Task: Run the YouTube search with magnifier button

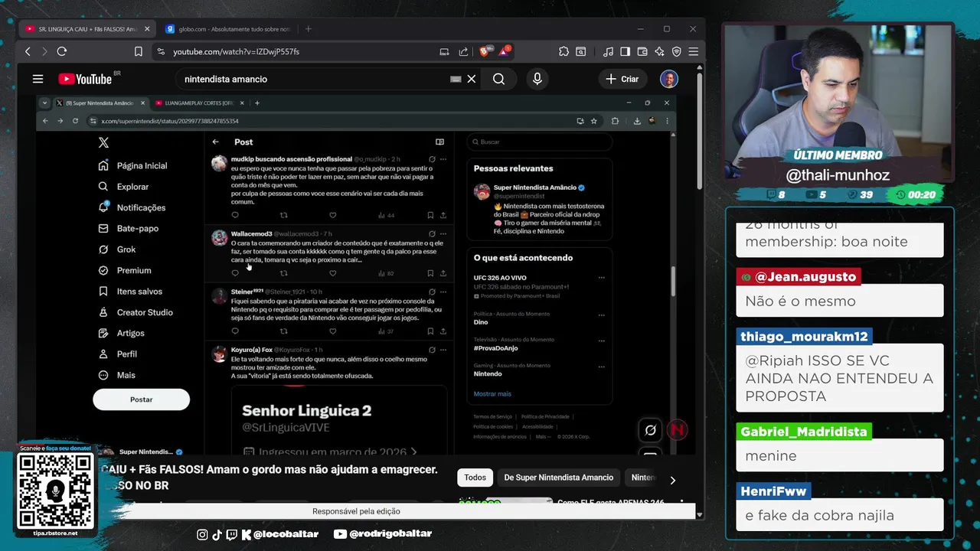Action: [498, 79]
